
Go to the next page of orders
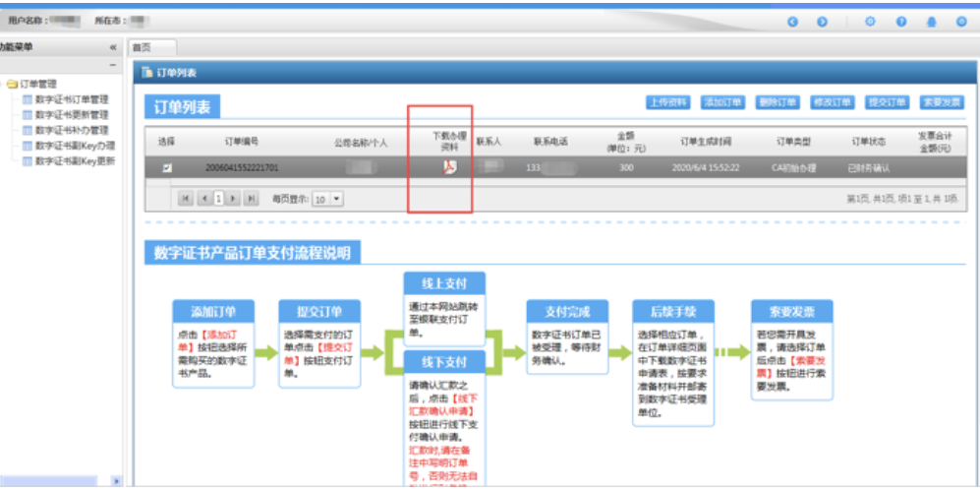pos(234,199)
